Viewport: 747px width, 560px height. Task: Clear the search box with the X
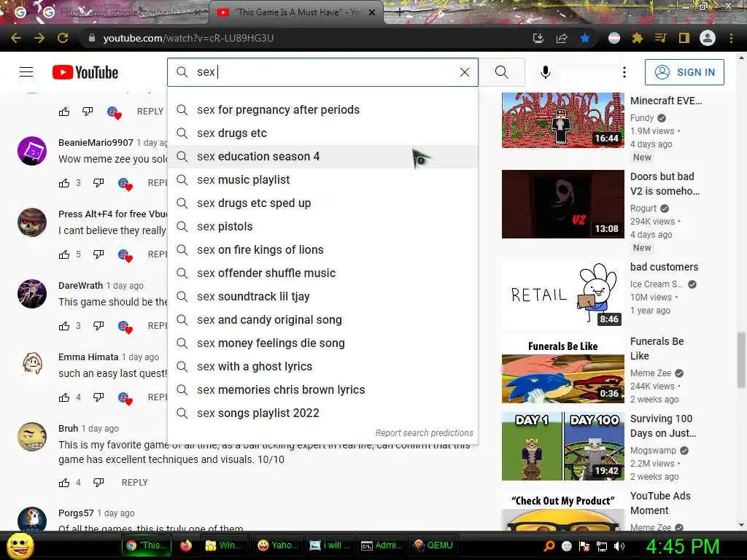465,72
